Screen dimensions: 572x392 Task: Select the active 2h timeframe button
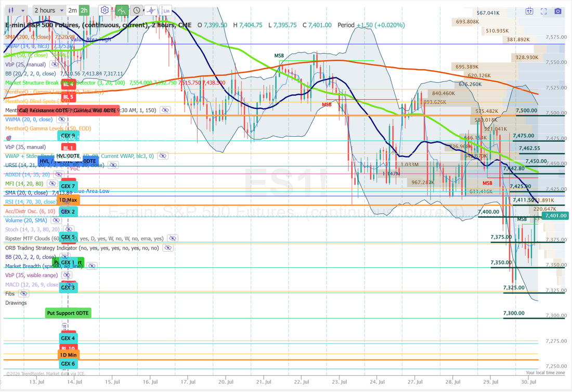(x=84, y=10)
